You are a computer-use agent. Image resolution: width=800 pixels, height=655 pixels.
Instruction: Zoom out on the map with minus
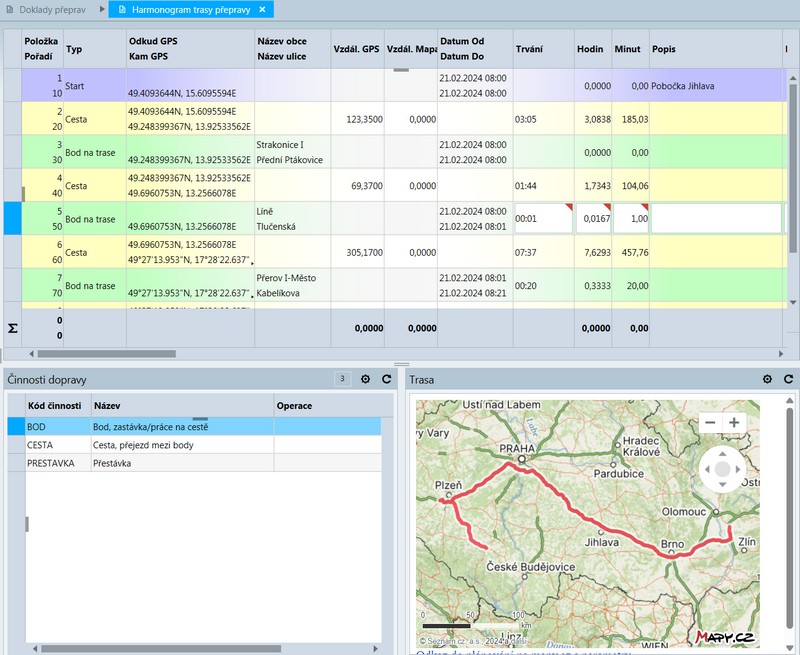coord(710,423)
